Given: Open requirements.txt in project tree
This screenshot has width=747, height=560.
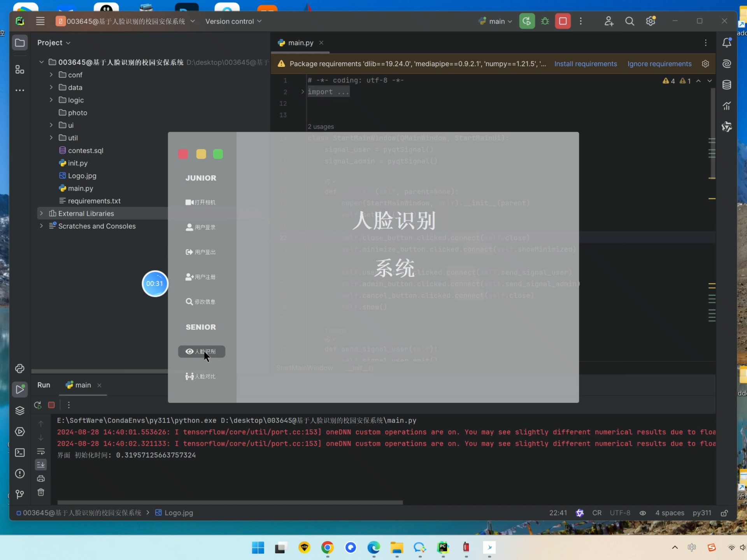Looking at the screenshot, I should 89,201.
